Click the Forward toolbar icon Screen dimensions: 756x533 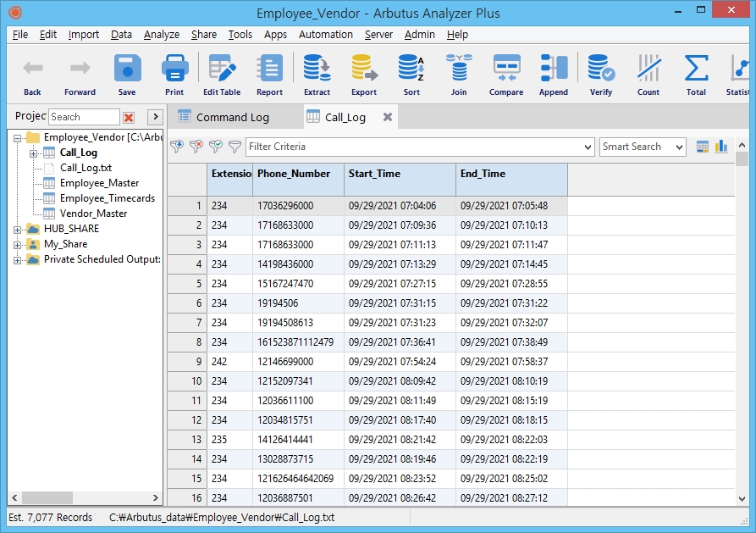(x=80, y=75)
